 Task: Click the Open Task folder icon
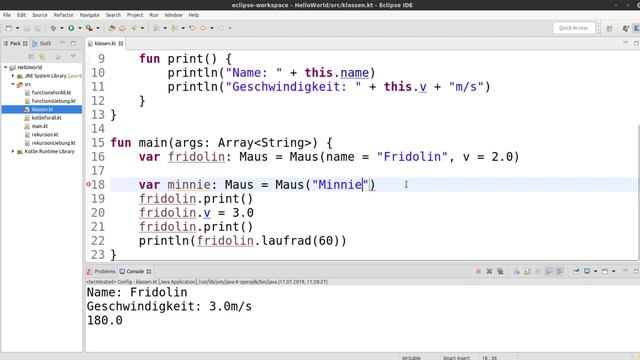pos(122,28)
